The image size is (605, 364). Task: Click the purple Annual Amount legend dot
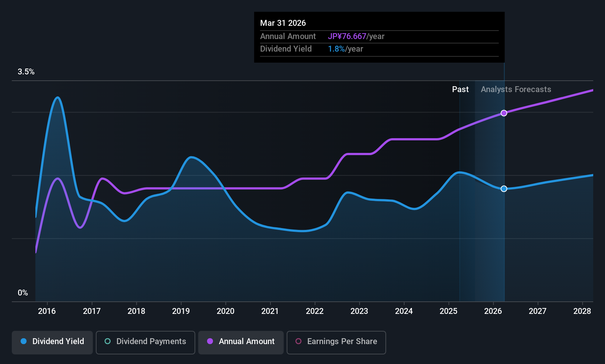(210, 341)
